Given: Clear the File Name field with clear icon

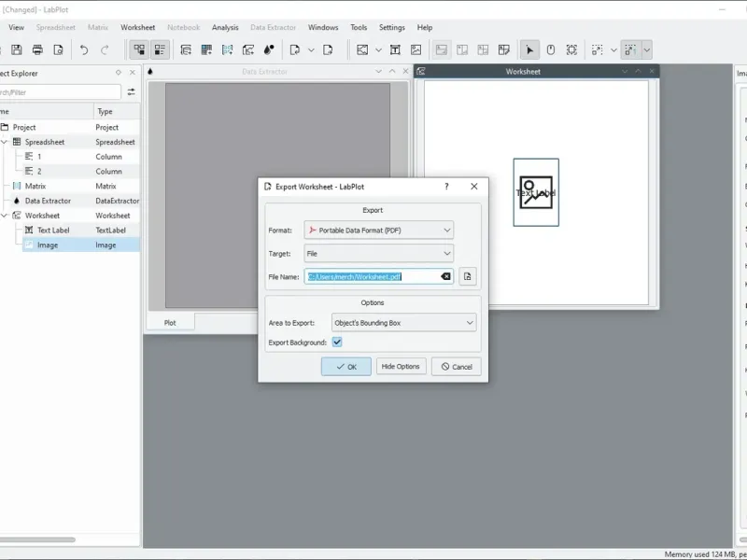Looking at the screenshot, I should pos(445,276).
